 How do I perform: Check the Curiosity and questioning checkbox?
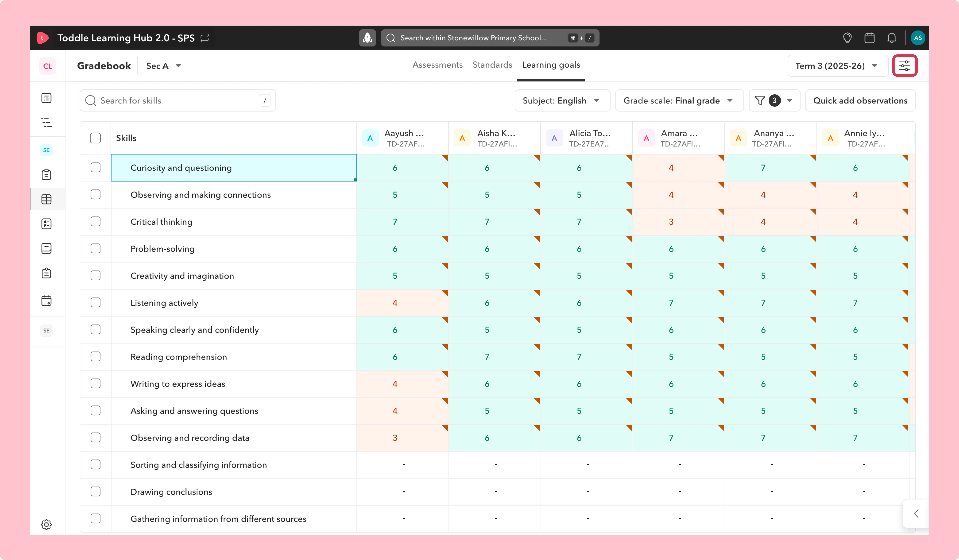pyautogui.click(x=96, y=167)
